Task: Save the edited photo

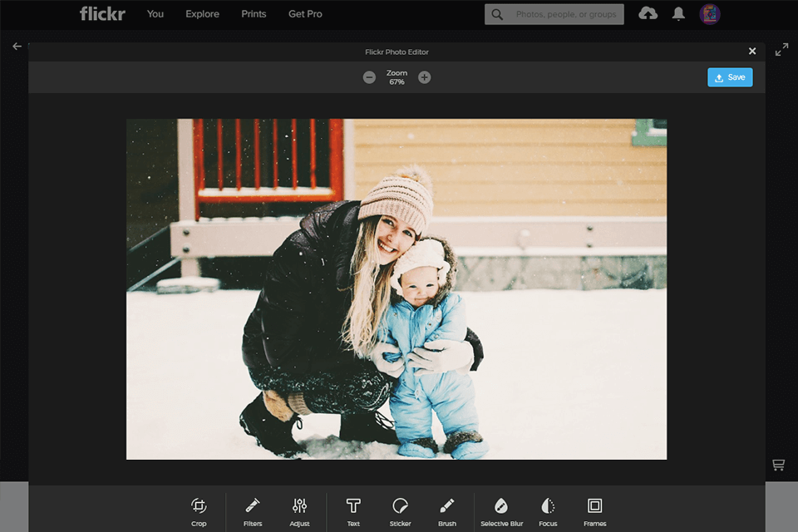Action: (x=730, y=76)
